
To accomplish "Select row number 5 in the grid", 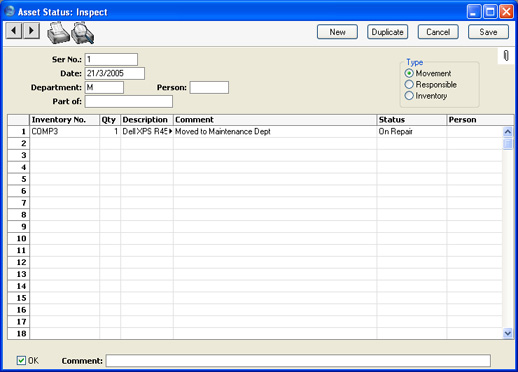I will [19, 179].
